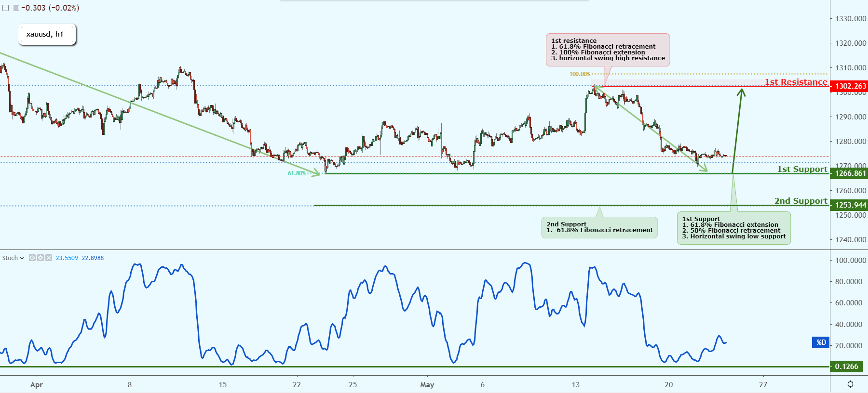Click the green 1266.861 price label
The height and width of the screenshot is (393, 868).
click(x=849, y=173)
